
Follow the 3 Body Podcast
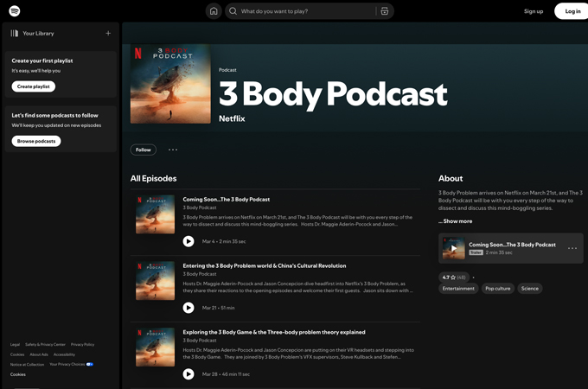click(144, 150)
